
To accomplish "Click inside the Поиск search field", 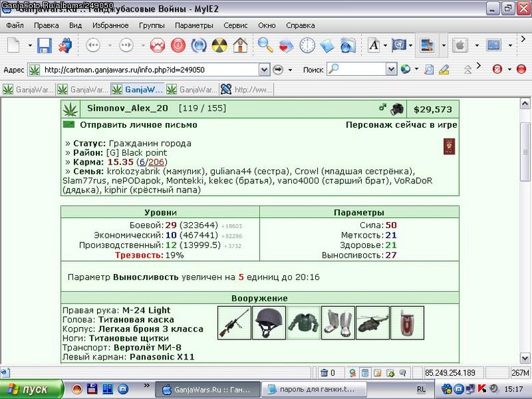I will 362,70.
